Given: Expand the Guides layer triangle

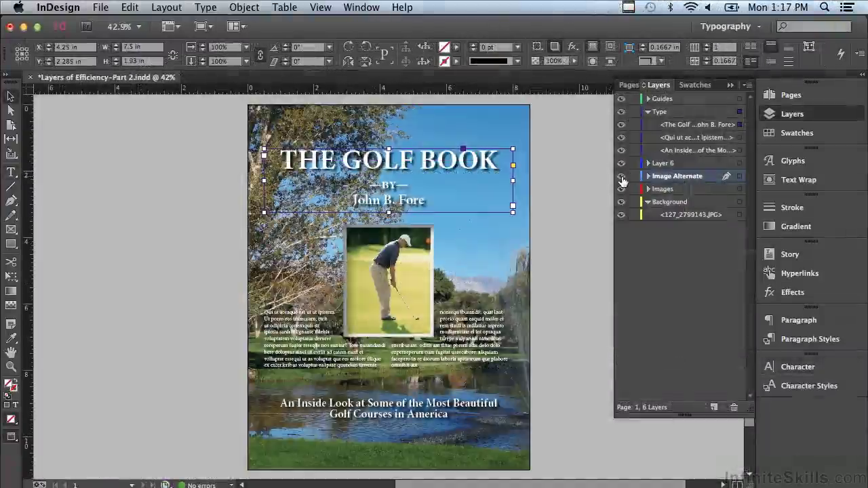Looking at the screenshot, I should [648, 99].
